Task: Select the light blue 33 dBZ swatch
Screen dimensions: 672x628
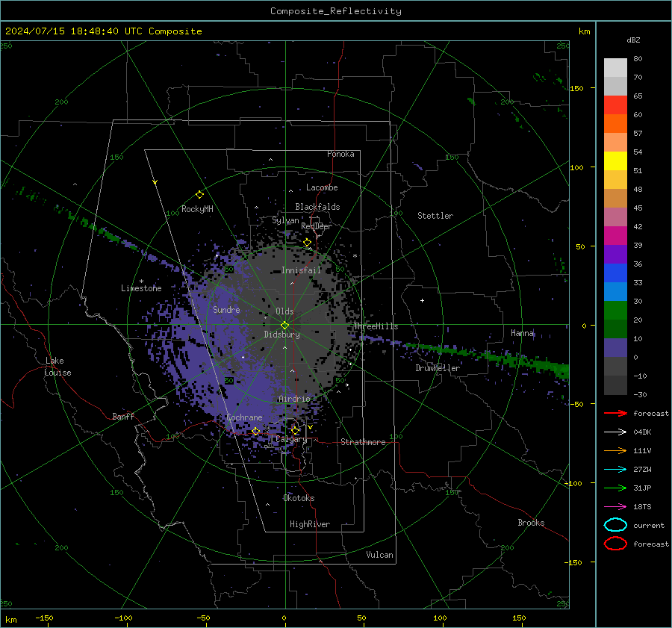Action: tap(615, 291)
